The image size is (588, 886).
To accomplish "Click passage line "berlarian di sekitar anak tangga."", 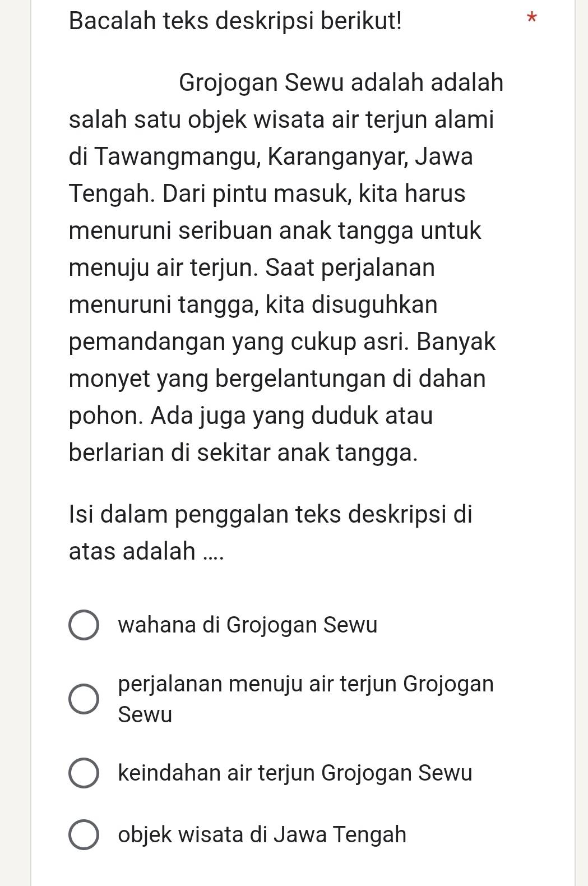I will click(x=244, y=453).
